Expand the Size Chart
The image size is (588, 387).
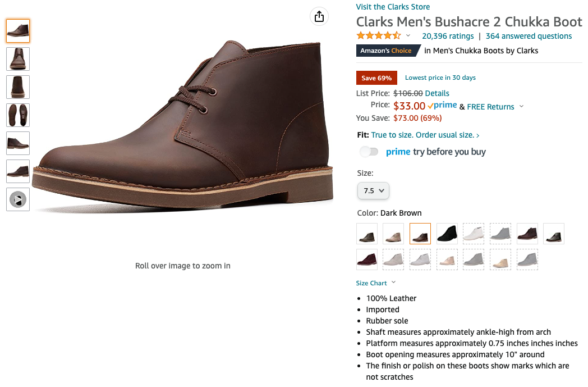tap(375, 283)
